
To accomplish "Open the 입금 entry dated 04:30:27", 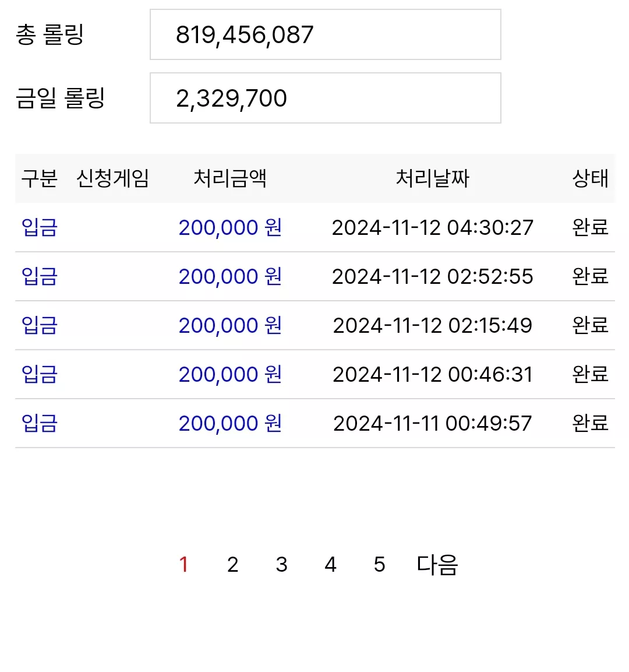I will coord(40,227).
